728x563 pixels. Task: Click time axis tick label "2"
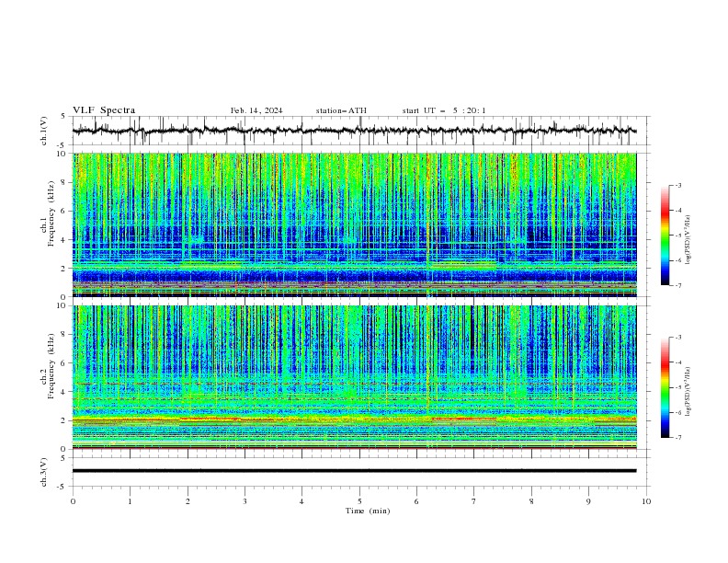coord(188,501)
